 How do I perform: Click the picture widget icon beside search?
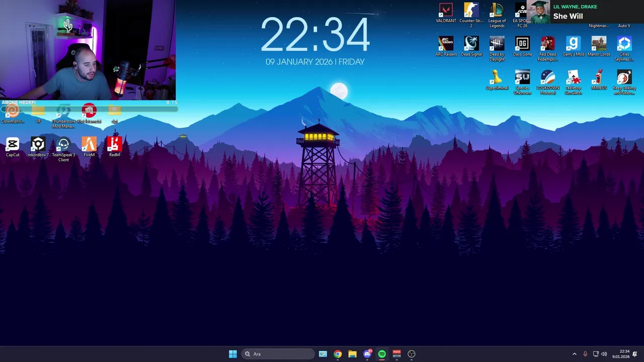tap(323, 354)
